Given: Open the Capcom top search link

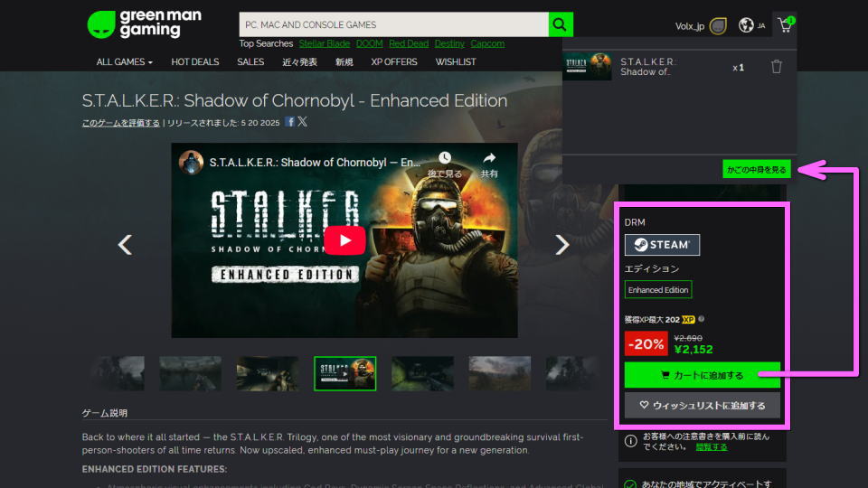Looking at the screenshot, I should pyautogui.click(x=487, y=43).
